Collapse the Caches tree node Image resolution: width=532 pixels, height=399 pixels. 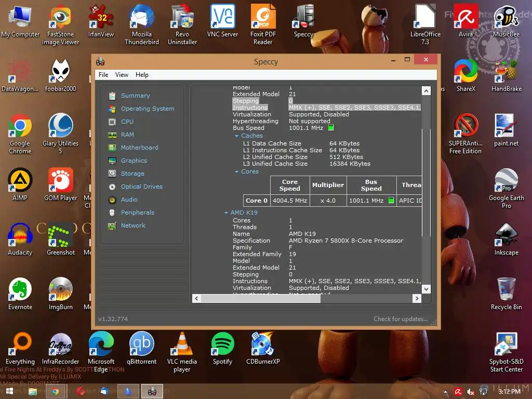click(x=236, y=136)
